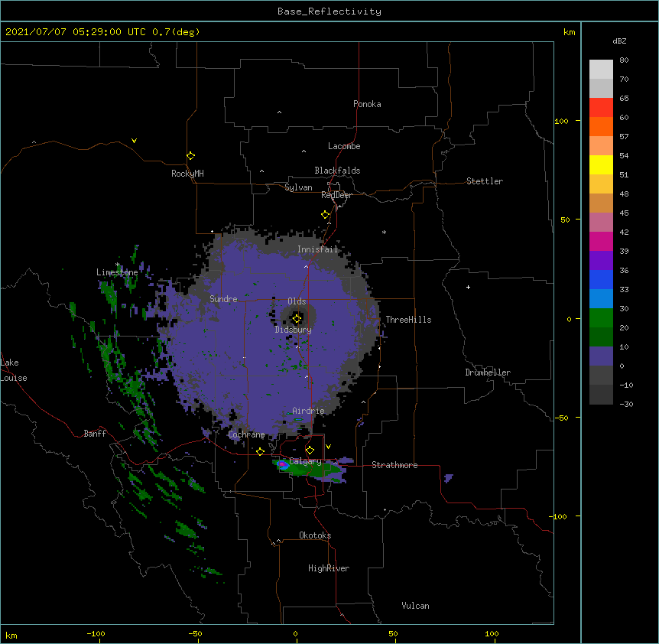659x644 pixels.
Task: Click the yellow diamond marker south of RedDeer
Action: pos(325,215)
